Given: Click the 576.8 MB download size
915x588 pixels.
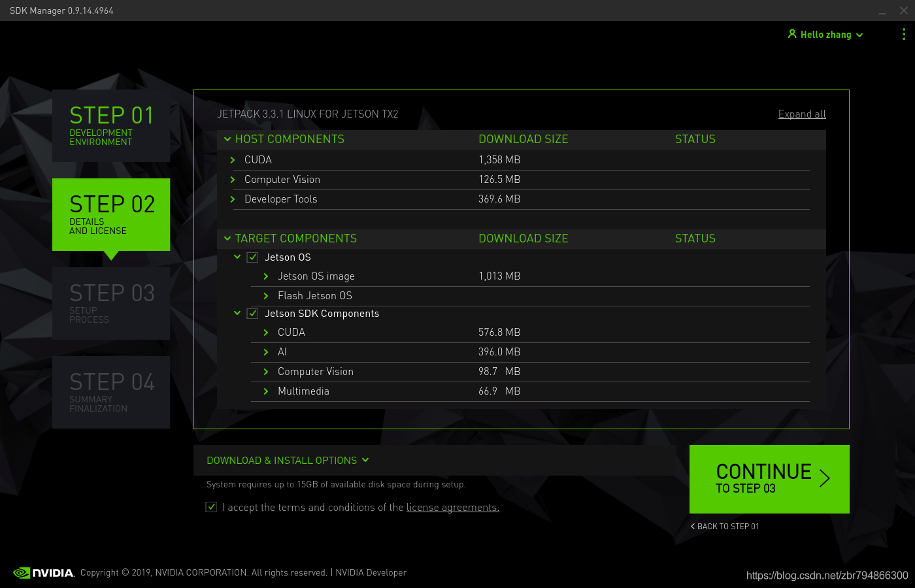Looking at the screenshot, I should tap(499, 333).
